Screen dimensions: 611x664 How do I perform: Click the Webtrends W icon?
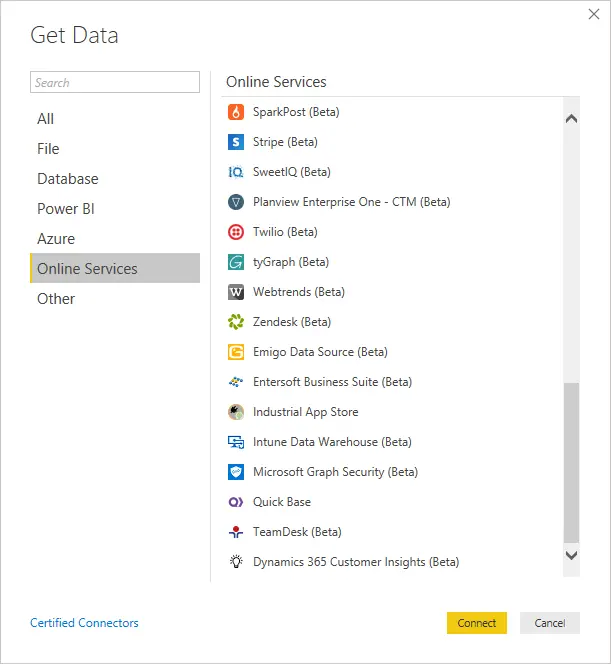tap(236, 292)
